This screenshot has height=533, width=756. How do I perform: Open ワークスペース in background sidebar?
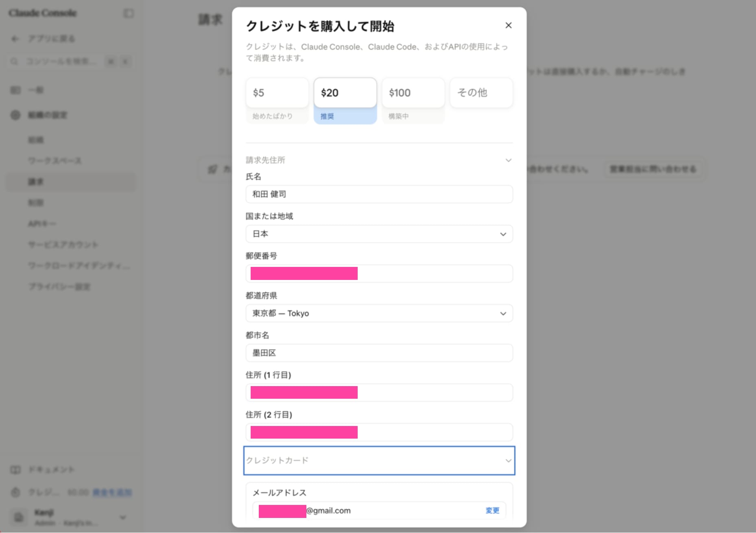coord(55,161)
